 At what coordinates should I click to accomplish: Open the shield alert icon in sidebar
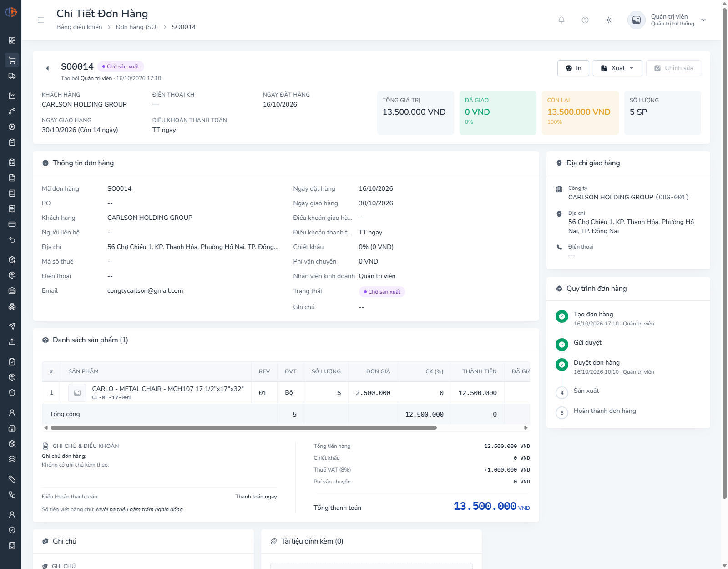tap(12, 392)
